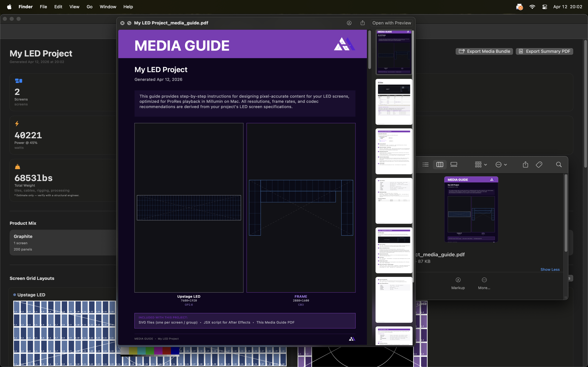The width and height of the screenshot is (588, 367).
Task: Select Markup below the file preview
Action: tap(458, 283)
